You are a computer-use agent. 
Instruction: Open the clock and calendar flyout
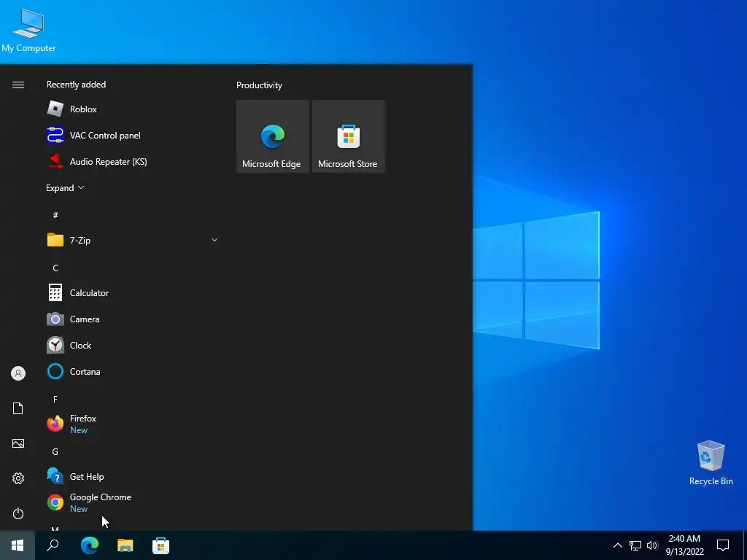pos(684,545)
